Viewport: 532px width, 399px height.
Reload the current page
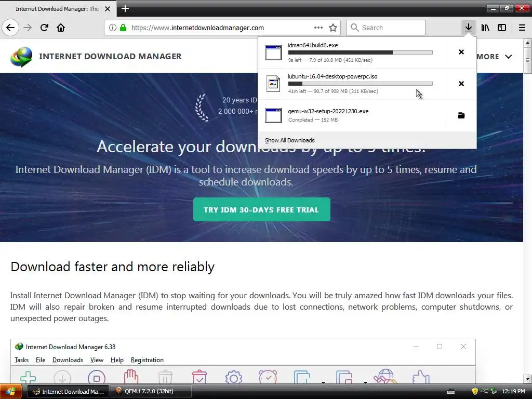pos(44,28)
